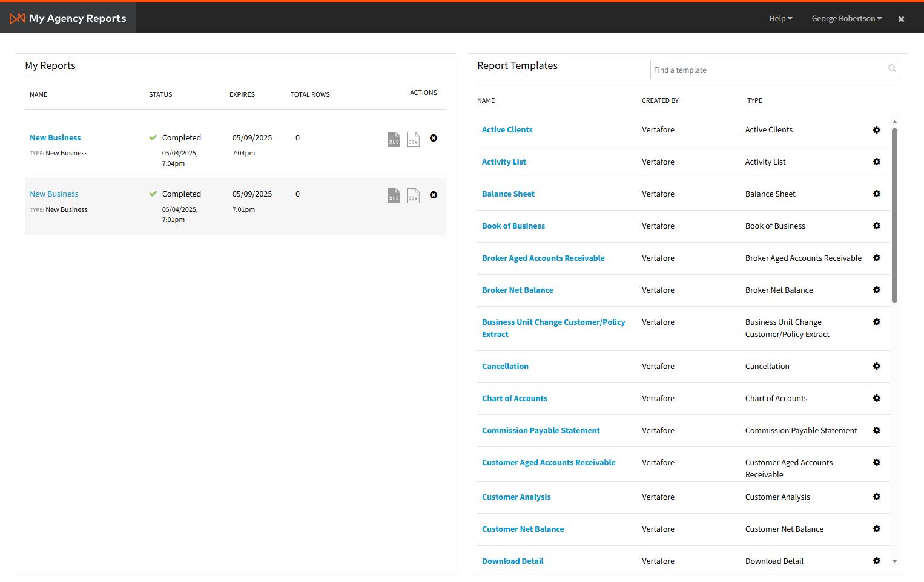Download XLS for the 7:04pm New Business report

pos(394,139)
